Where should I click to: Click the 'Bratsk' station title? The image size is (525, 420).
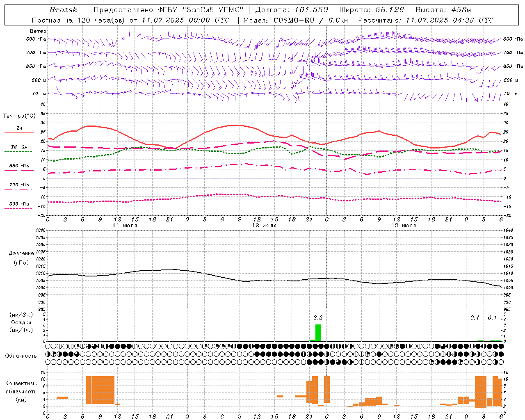pyautogui.click(x=63, y=10)
